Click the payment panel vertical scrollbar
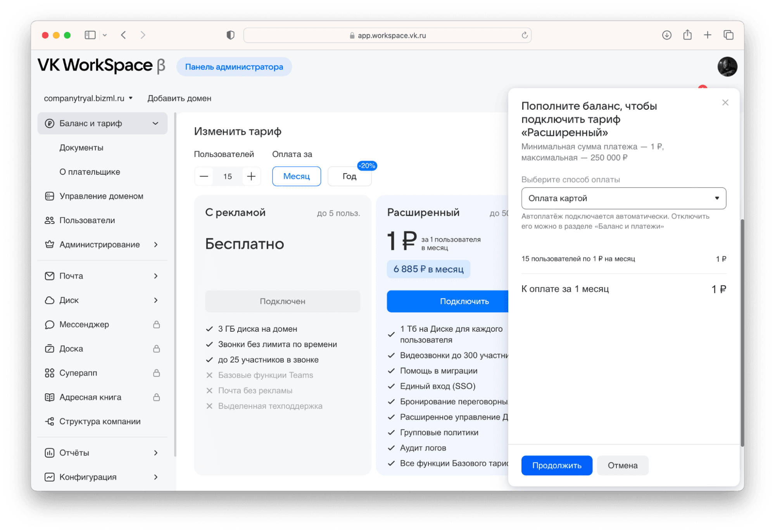Screen dimensions: 775x532 (x=742, y=332)
